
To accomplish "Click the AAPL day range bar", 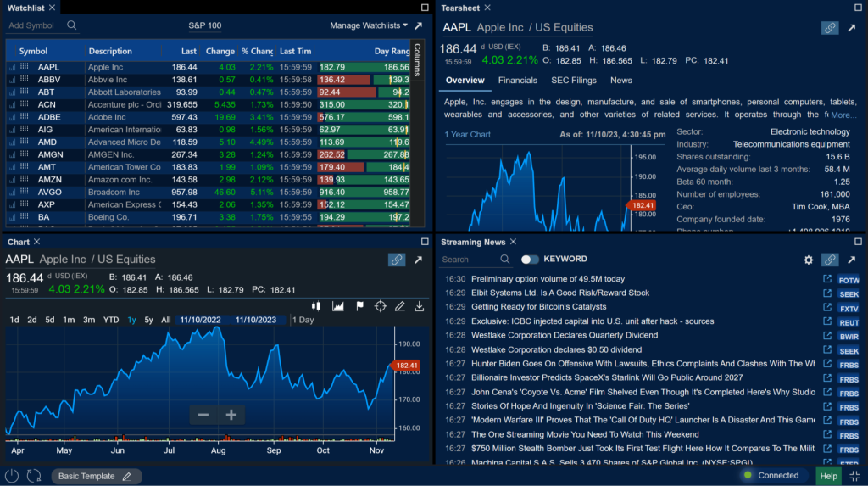I will tap(364, 67).
